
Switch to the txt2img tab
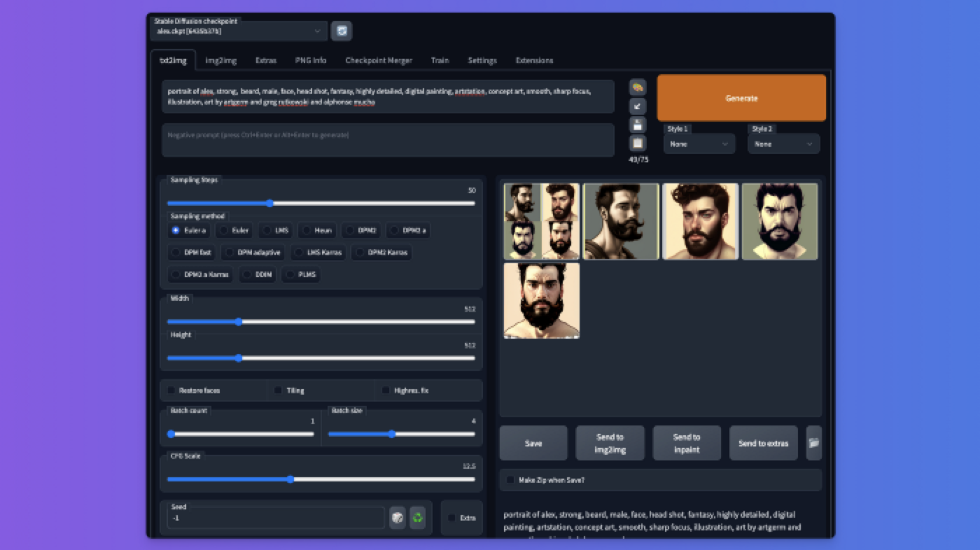tap(173, 60)
